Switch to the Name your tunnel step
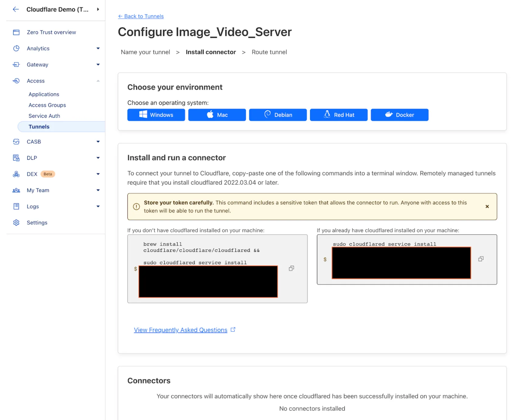 click(x=145, y=52)
